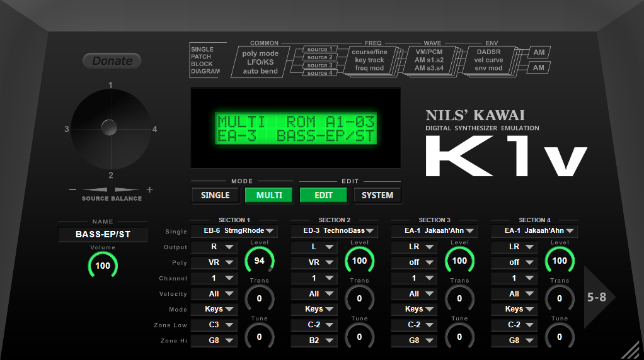Click the Section 1 Level knob
The width and height of the screenshot is (644, 360).
point(259,261)
